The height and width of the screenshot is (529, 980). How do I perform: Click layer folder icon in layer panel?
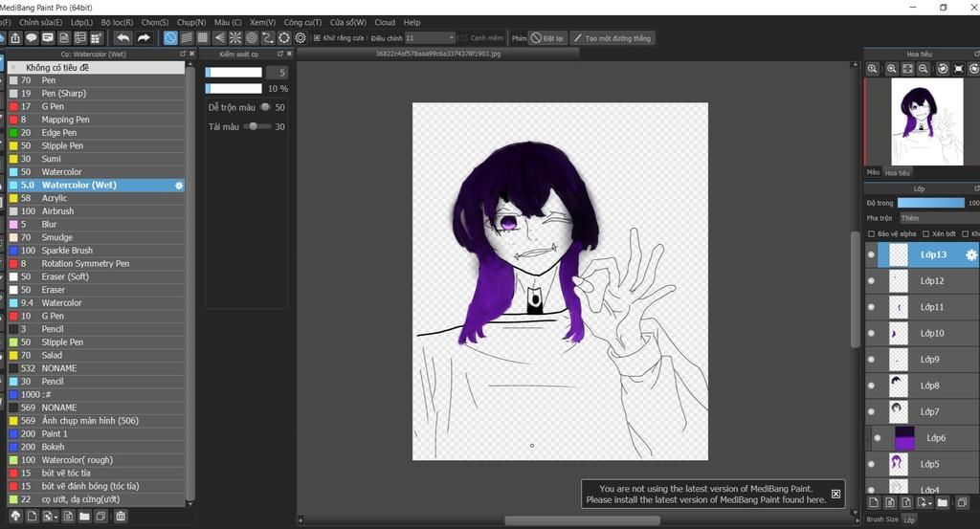click(943, 502)
